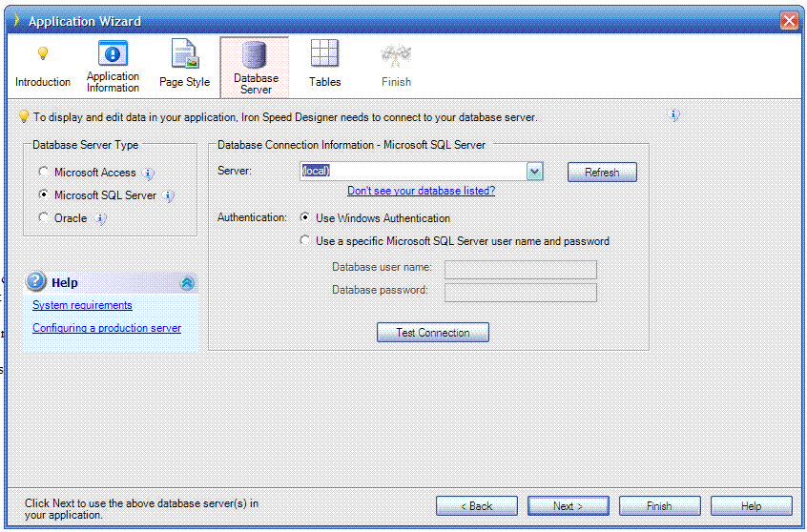Click the Application Wizard title bar icon
Screen dimensions: 807x532
17,21
